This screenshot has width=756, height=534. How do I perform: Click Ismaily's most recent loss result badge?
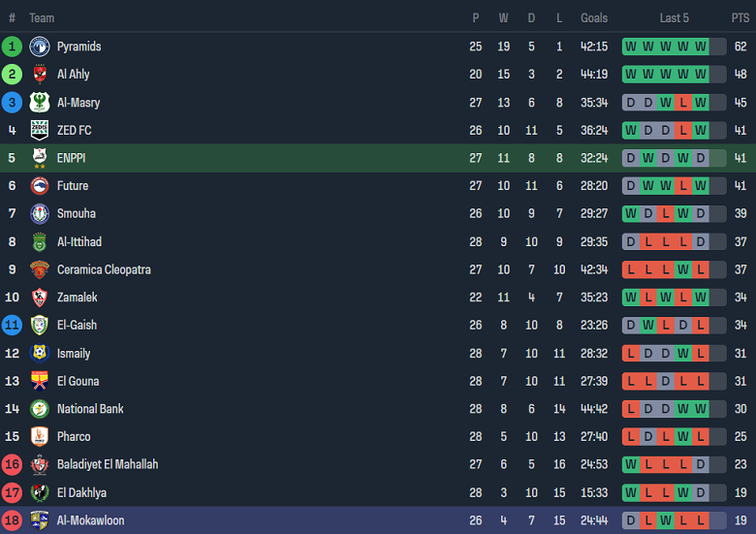point(700,354)
